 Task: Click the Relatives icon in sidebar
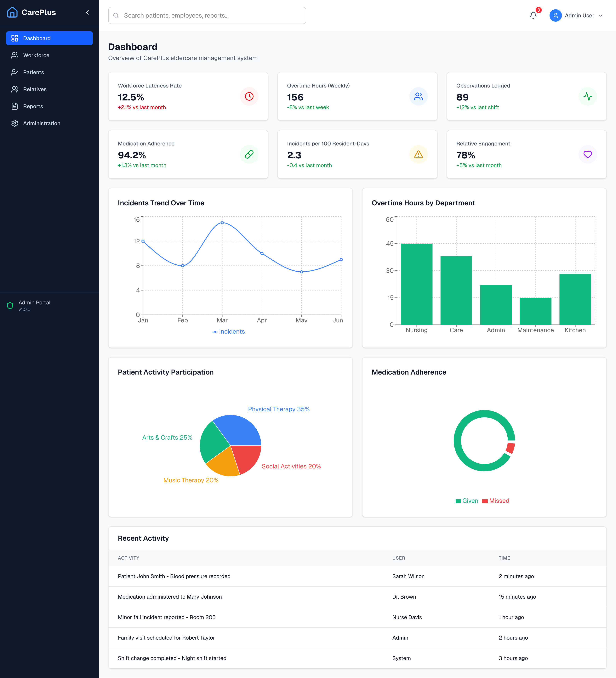point(14,89)
